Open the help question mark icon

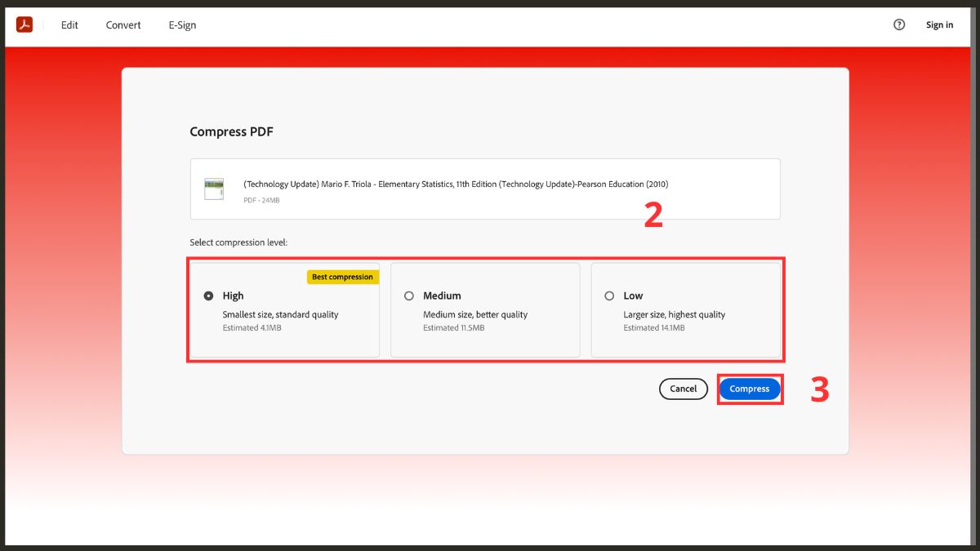click(899, 24)
